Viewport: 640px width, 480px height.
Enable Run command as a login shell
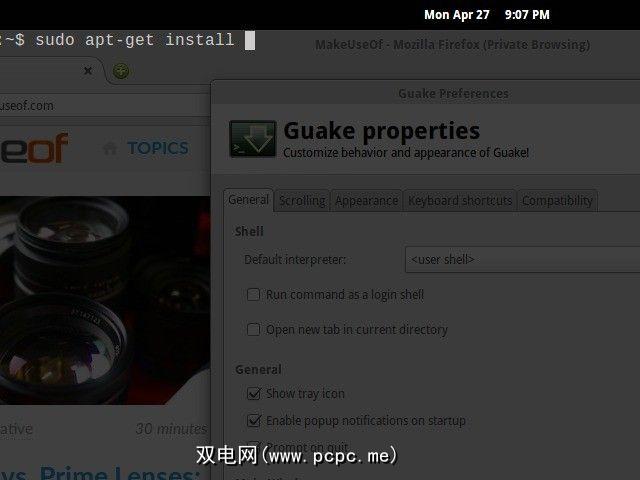[253, 294]
